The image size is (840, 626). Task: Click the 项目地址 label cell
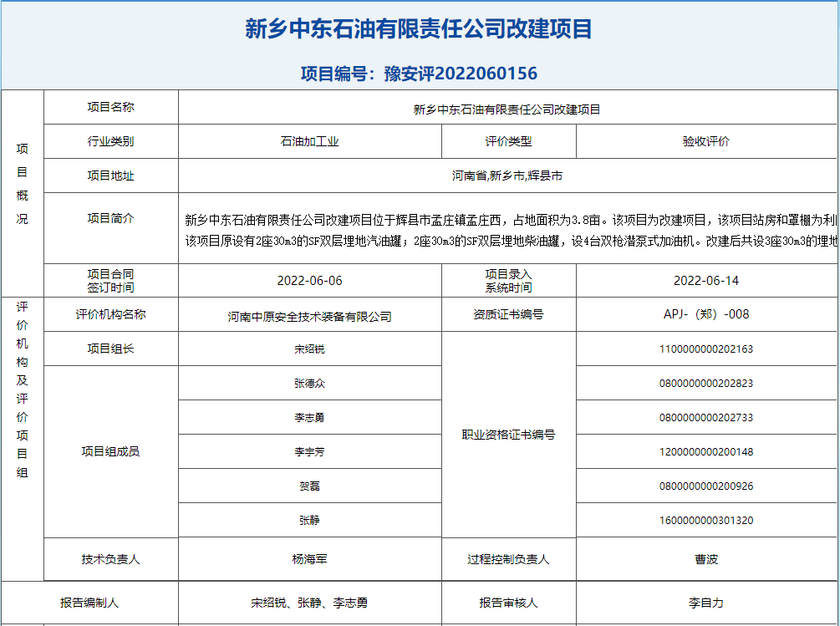(x=111, y=176)
